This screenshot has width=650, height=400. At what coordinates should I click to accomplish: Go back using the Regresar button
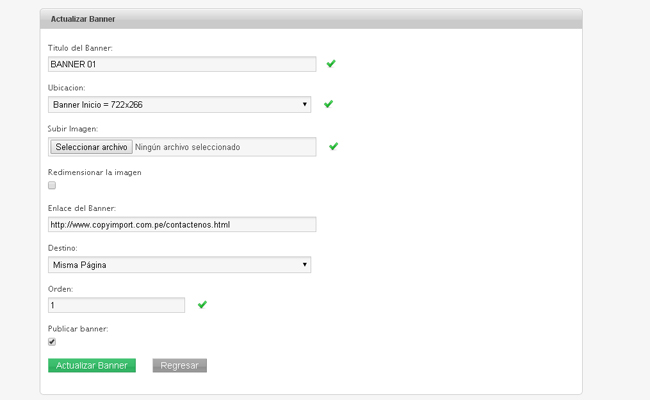point(180,365)
